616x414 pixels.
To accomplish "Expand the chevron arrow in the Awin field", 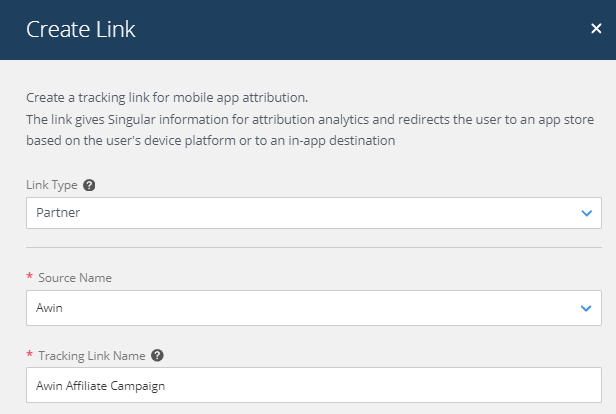I will 586,308.
